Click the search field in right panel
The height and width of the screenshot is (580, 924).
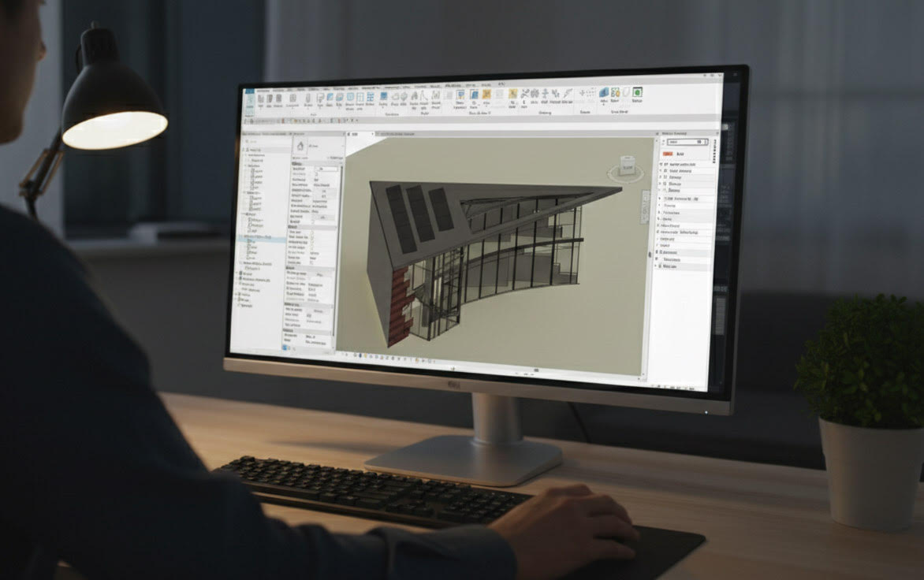[x=683, y=143]
